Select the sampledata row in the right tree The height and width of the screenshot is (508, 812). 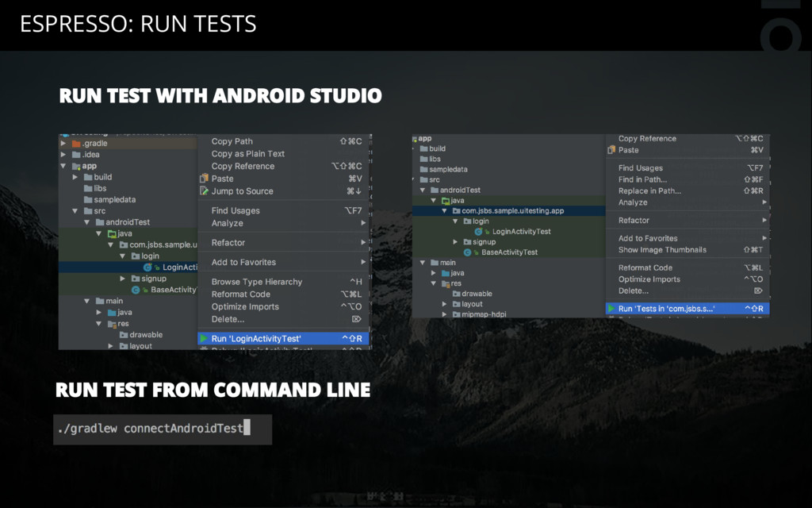click(x=508, y=170)
